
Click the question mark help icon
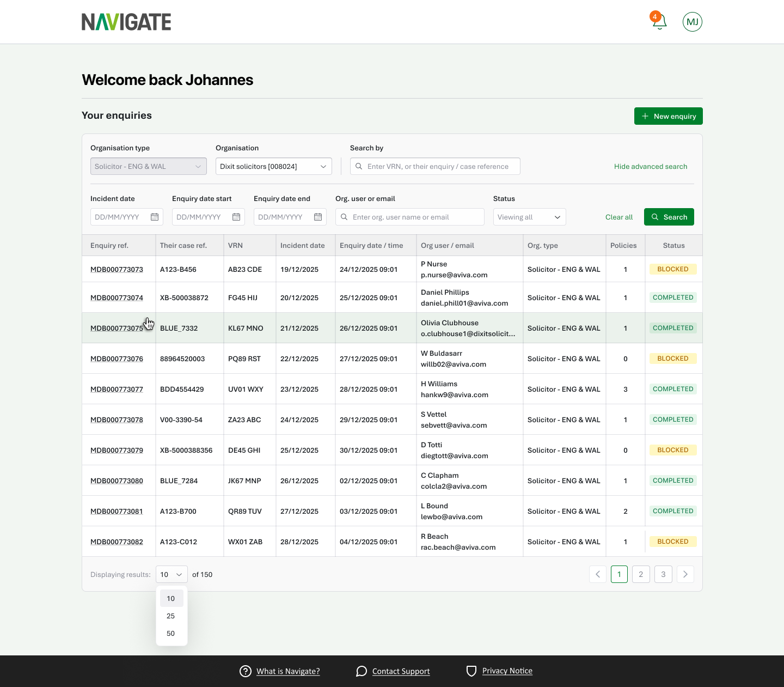click(246, 671)
